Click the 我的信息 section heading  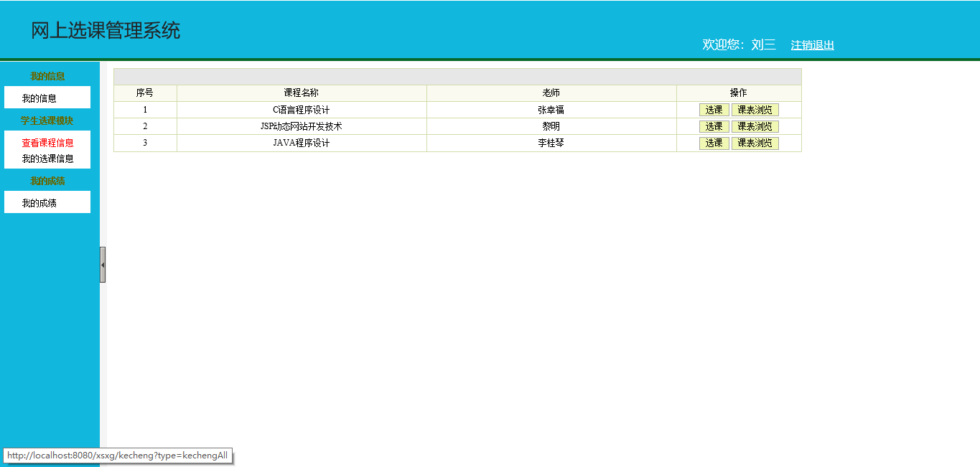tap(47, 76)
